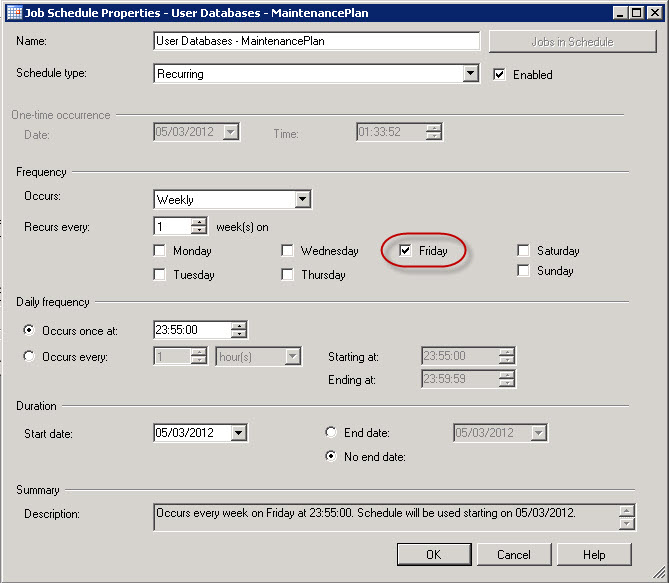This screenshot has height=583, width=669.
Task: Increase the Recurs every week count
Action: point(199,222)
